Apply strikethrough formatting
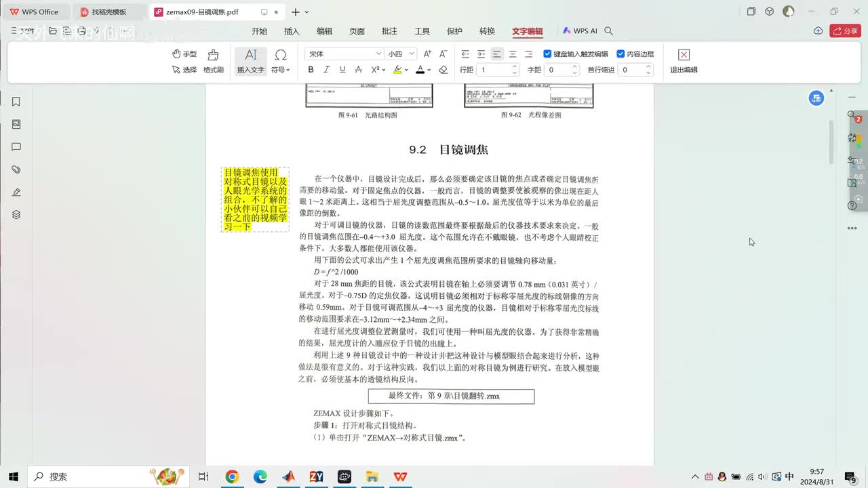The image size is (868, 488). pyautogui.click(x=358, y=70)
